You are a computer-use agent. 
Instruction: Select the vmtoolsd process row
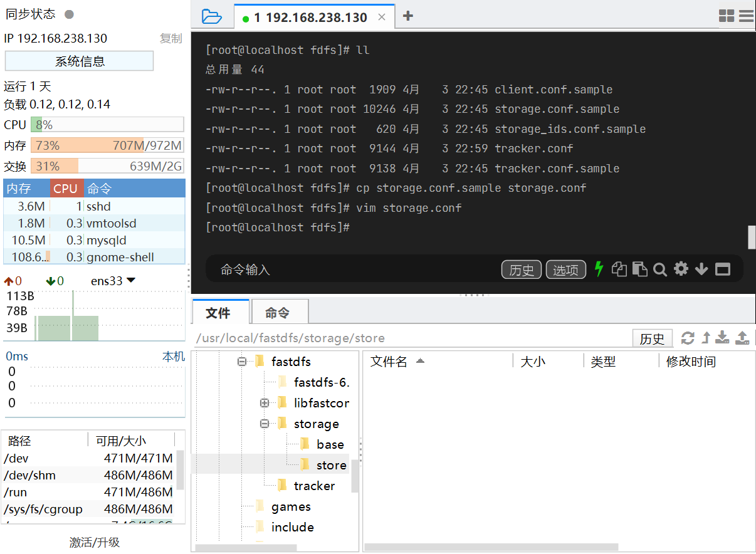click(x=95, y=223)
